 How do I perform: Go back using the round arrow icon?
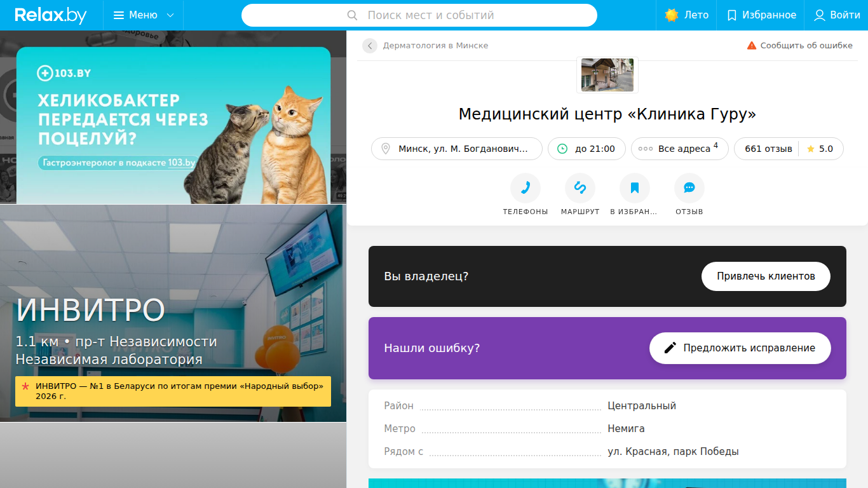370,46
